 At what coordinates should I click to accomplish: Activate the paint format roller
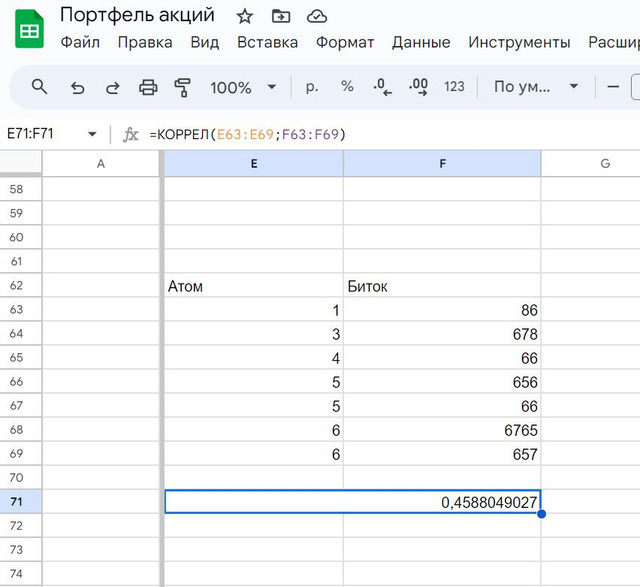pos(182,87)
